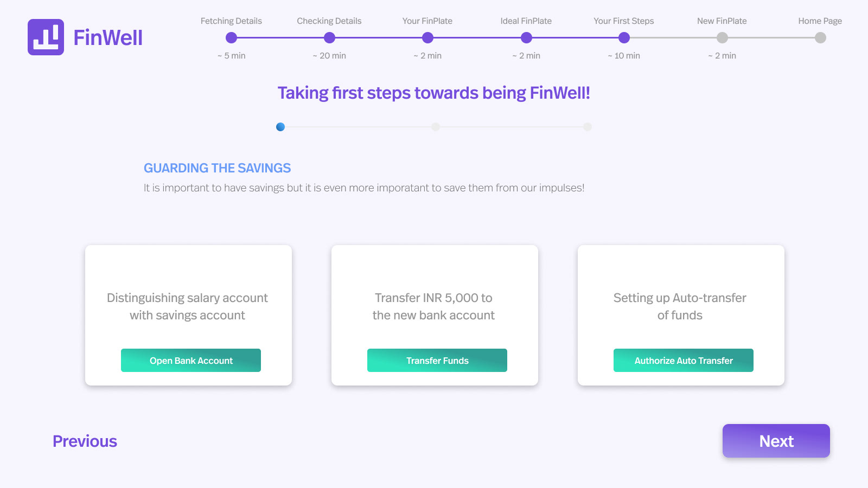Return to the Previous step

[85, 441]
